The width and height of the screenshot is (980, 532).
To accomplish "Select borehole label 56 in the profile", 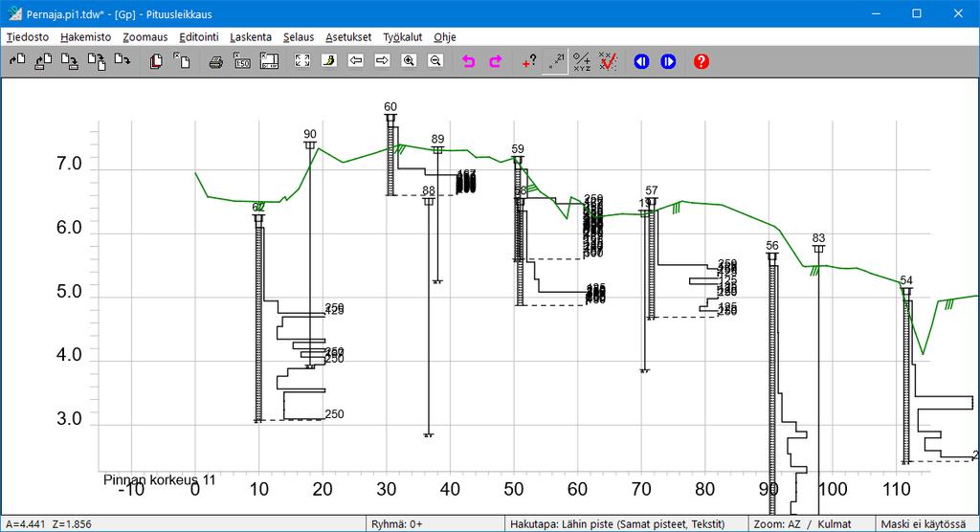I will pos(772,246).
